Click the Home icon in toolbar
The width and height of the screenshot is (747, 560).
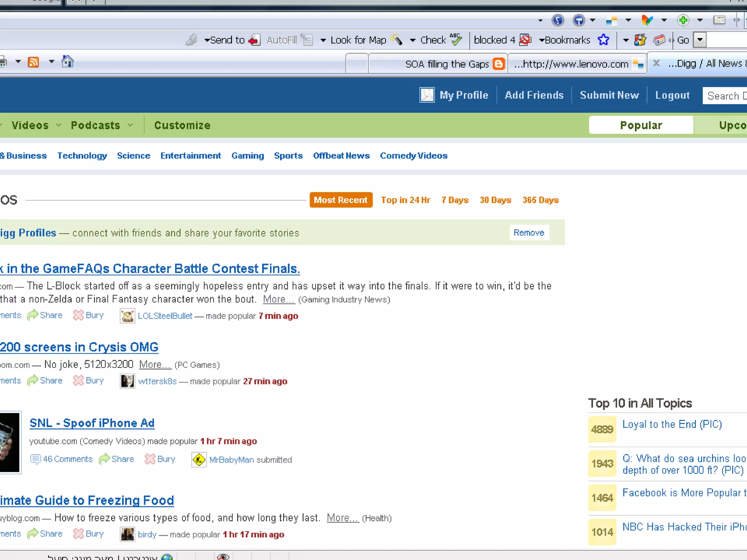[67, 62]
